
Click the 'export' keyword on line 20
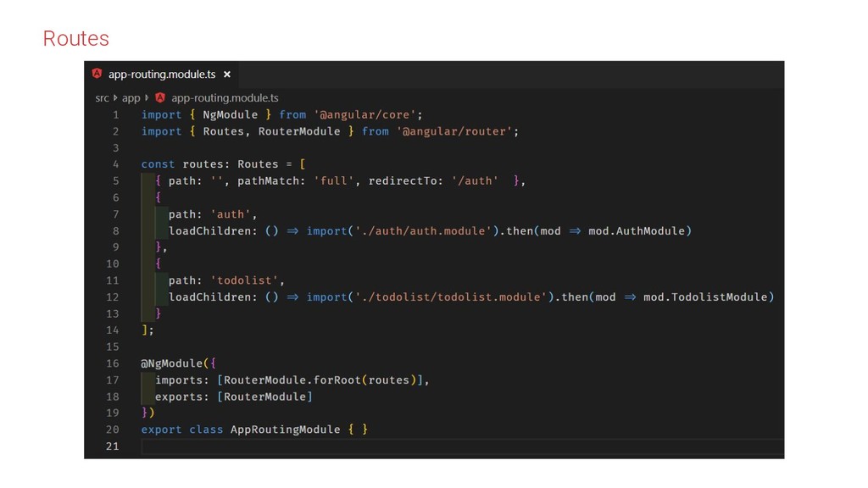[161, 430]
